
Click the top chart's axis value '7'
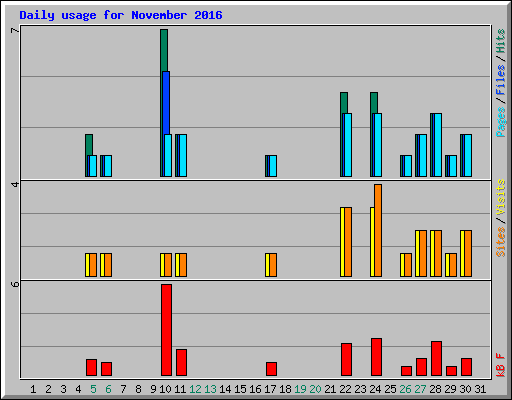(15, 31)
